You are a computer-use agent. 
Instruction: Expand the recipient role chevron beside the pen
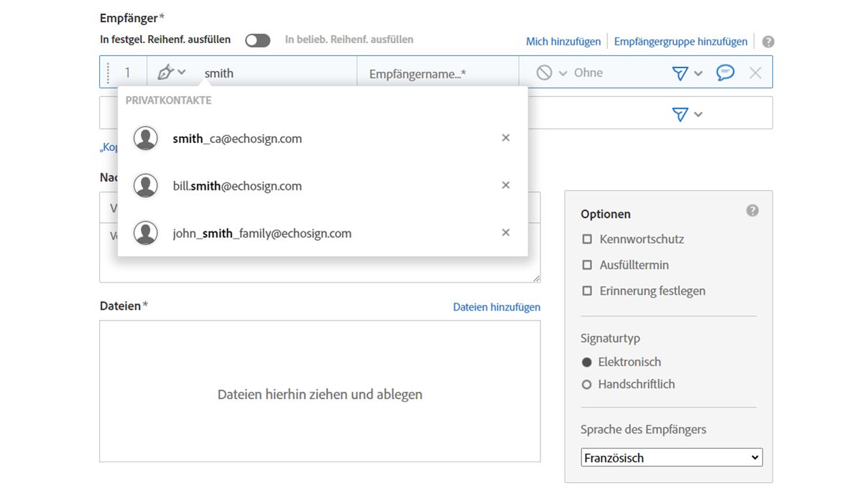182,72
